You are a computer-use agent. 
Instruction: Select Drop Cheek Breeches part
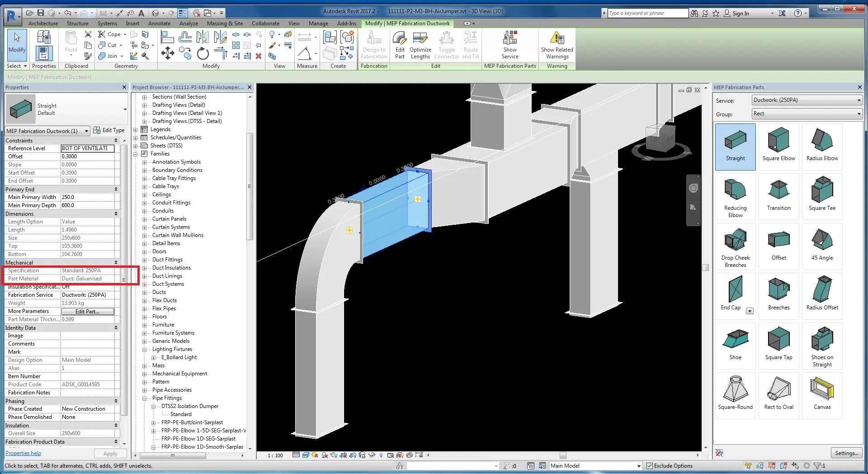coord(736,247)
